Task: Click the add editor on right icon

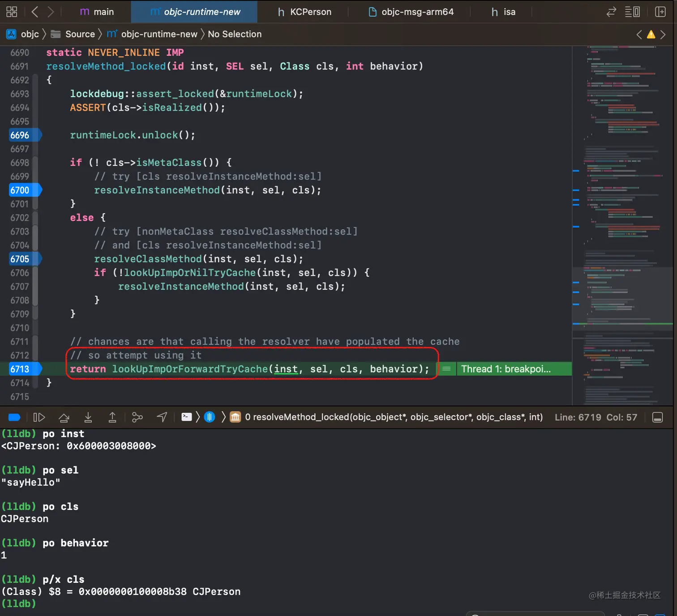Action: [660, 12]
